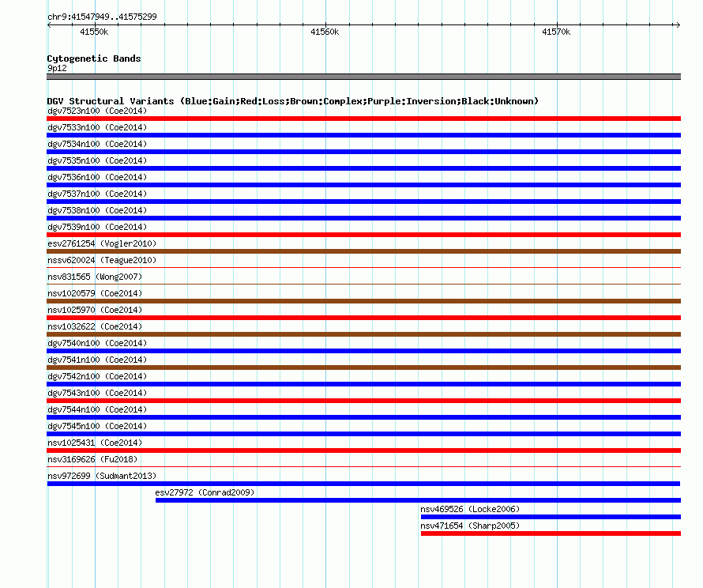
Task: Open the nsv471654 (Sharp2005) label
Action: tap(470, 526)
